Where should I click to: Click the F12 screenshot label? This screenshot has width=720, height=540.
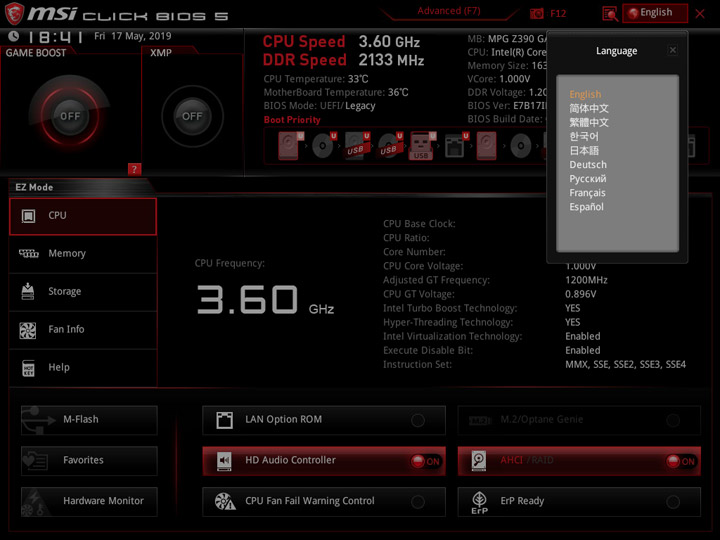click(558, 14)
